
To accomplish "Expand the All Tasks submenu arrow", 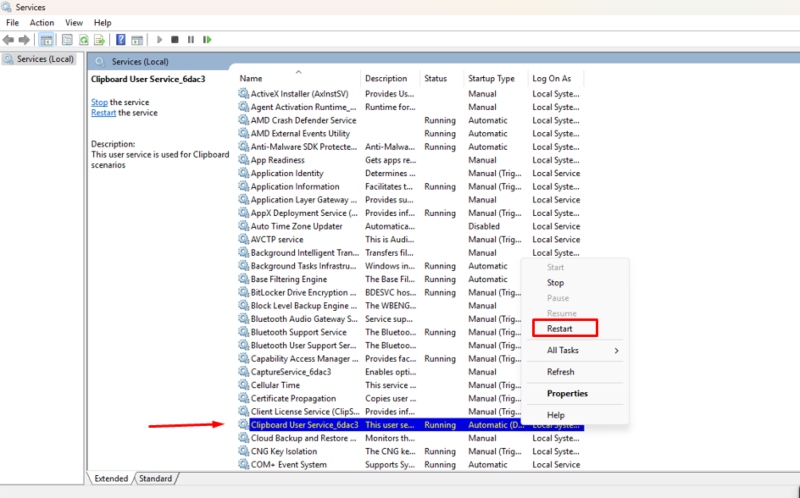I will coord(616,351).
